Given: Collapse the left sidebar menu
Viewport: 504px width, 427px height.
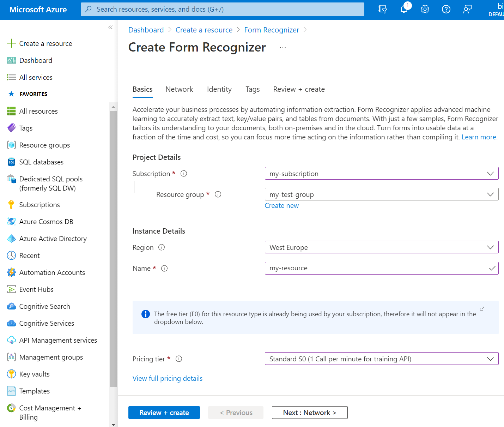Looking at the screenshot, I should [110, 27].
